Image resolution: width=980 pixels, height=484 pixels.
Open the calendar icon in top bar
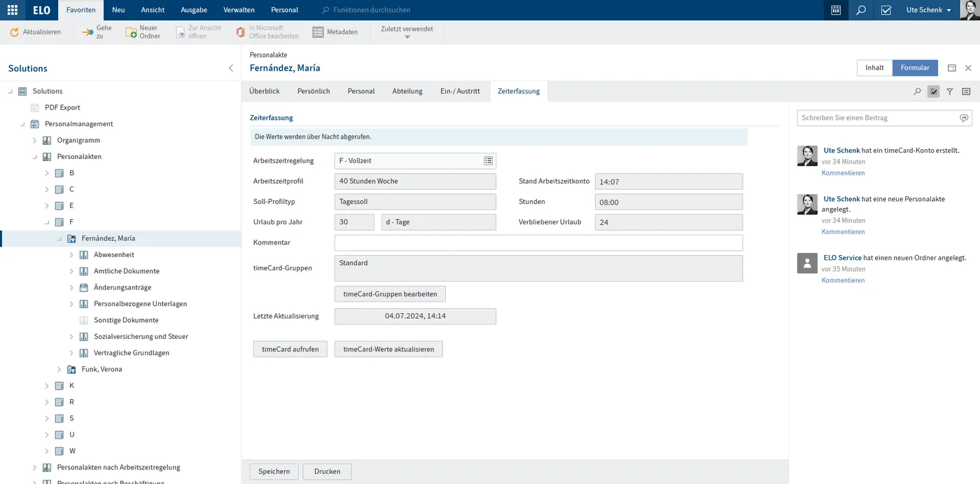[836, 10]
